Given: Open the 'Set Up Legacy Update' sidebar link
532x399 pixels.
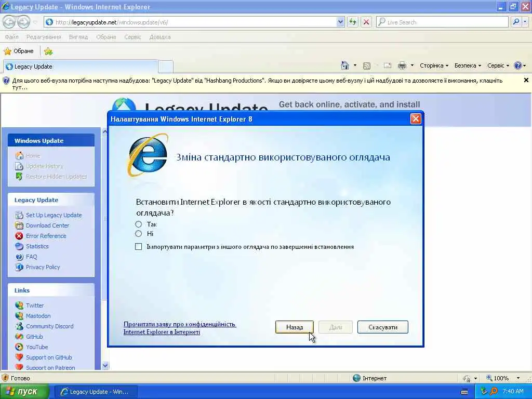Looking at the screenshot, I should 54,215.
